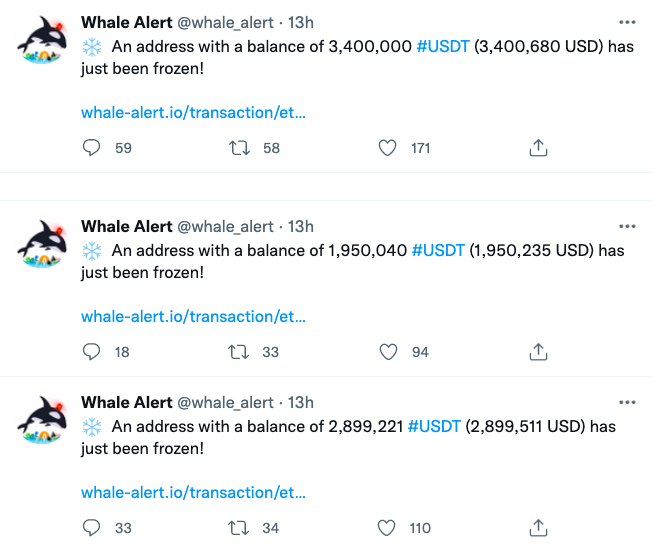Open more options on first tweet
653x550 pixels.
point(627,22)
